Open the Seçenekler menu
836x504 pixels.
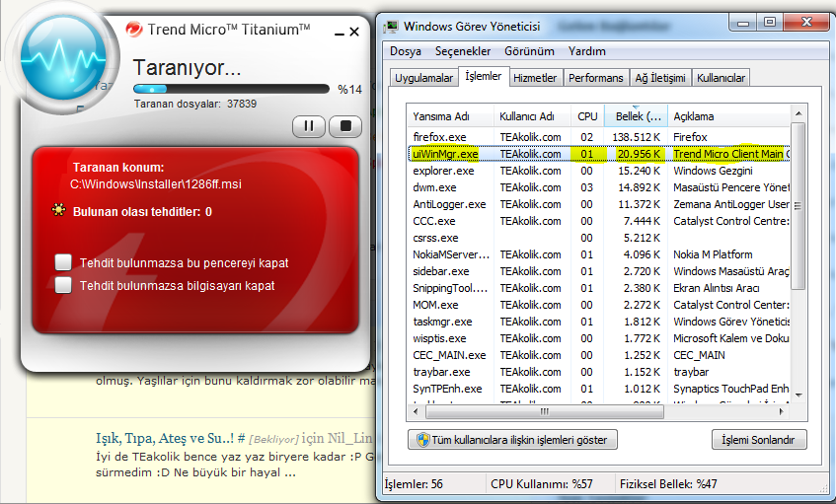click(463, 51)
